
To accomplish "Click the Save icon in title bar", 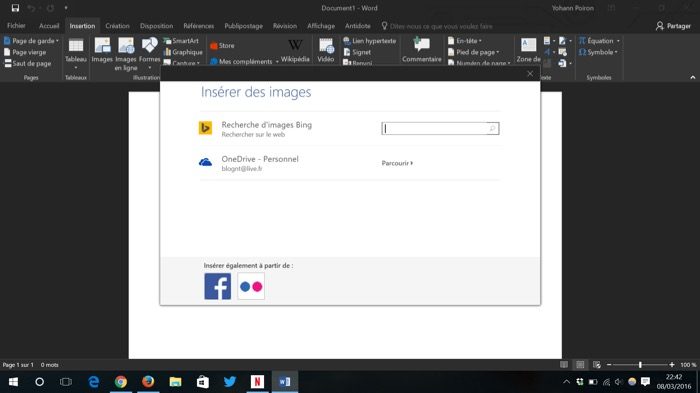I will click(15, 8).
